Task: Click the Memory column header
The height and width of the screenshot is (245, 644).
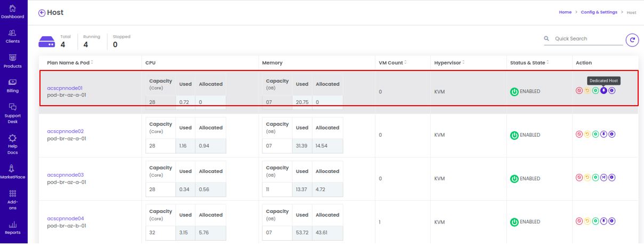Action: tap(272, 62)
